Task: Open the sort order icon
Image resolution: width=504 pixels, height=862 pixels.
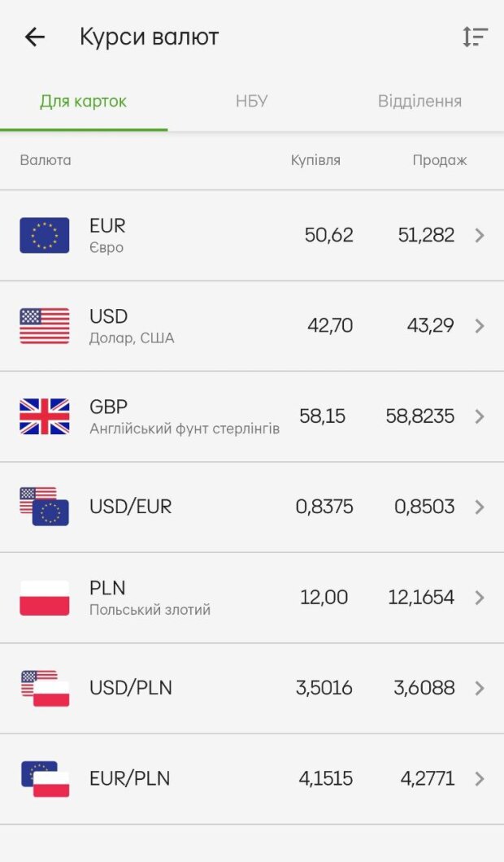Action: tap(475, 37)
